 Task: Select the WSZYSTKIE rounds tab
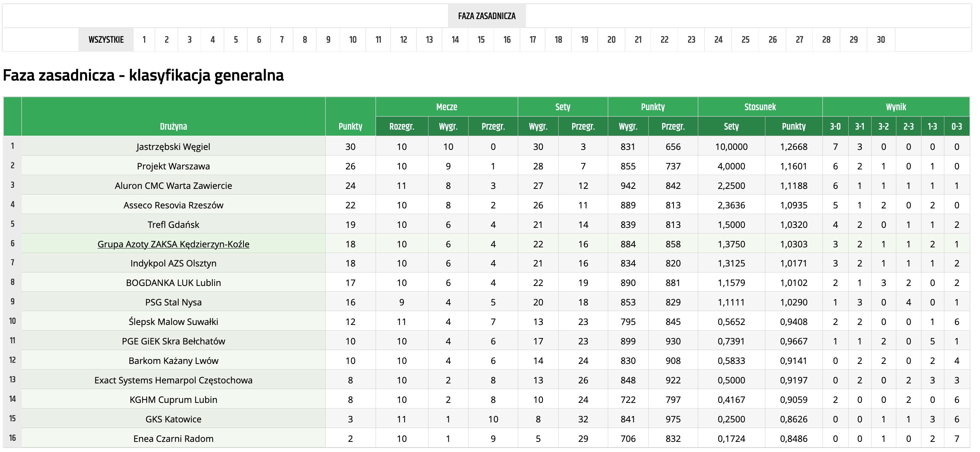tap(106, 39)
